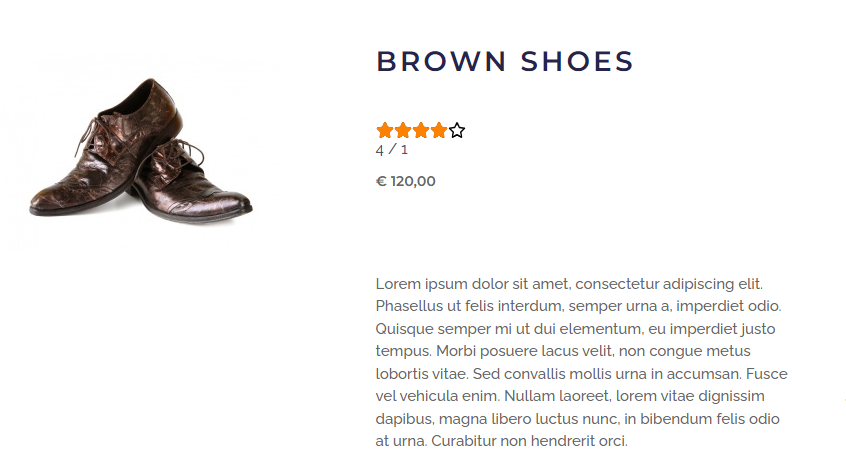Viewport: 846px width, 474px height.
Task: Click the "4 / 1" rating summary
Action: point(391,150)
